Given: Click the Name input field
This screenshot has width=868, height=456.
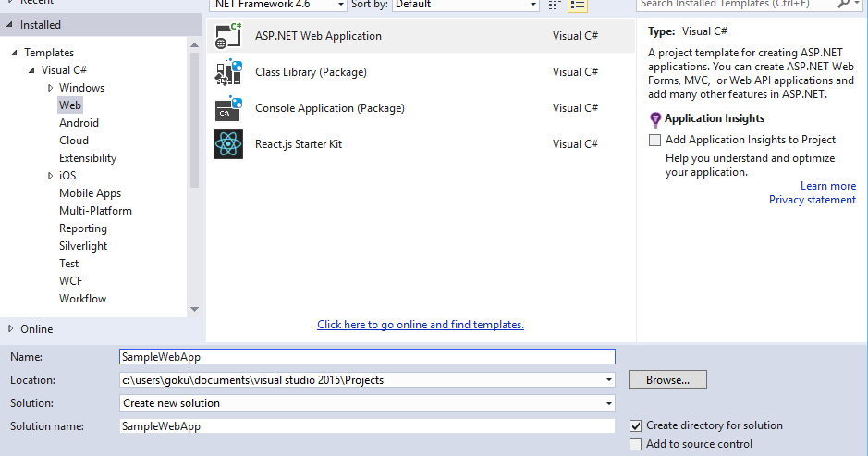Looking at the screenshot, I should [368, 357].
